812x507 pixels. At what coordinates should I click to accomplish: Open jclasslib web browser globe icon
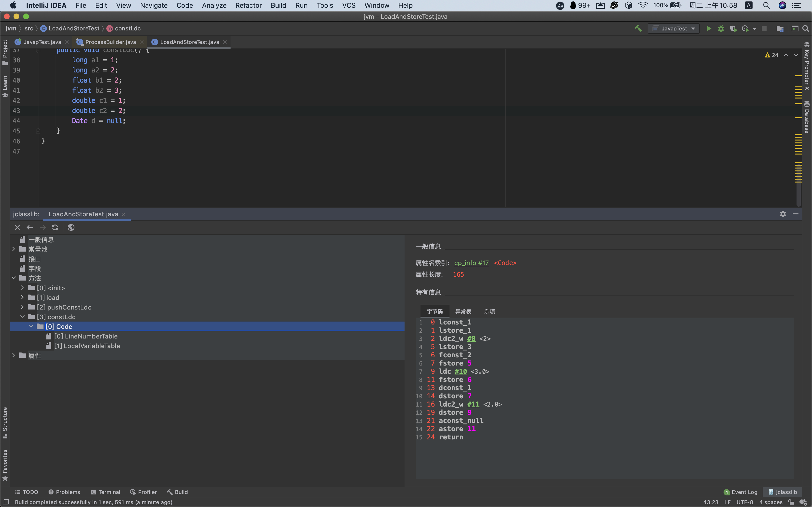(x=71, y=227)
